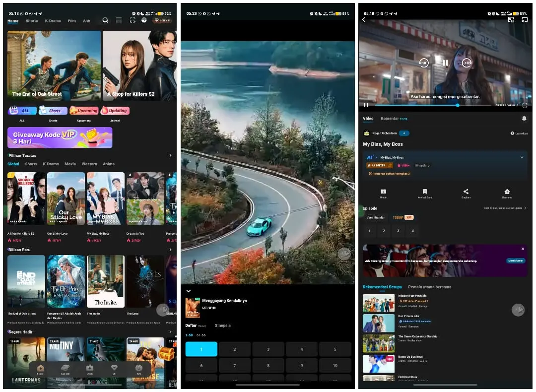
Task: Tap the small pause icon left of progress bar
Action: (x=366, y=105)
